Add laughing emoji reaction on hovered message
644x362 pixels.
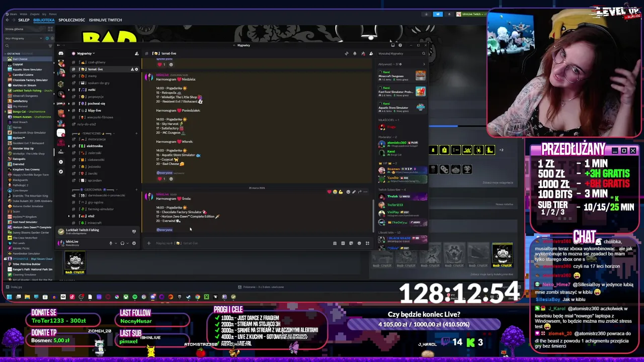point(335,192)
